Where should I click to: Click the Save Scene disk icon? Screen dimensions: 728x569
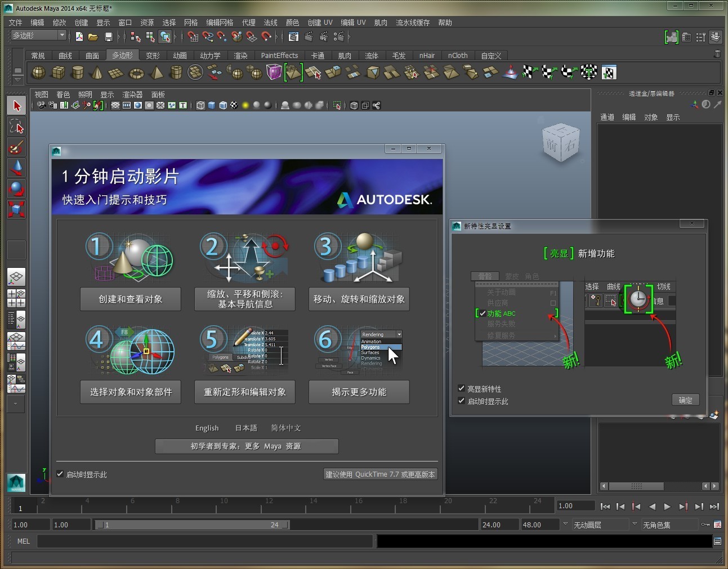point(108,37)
